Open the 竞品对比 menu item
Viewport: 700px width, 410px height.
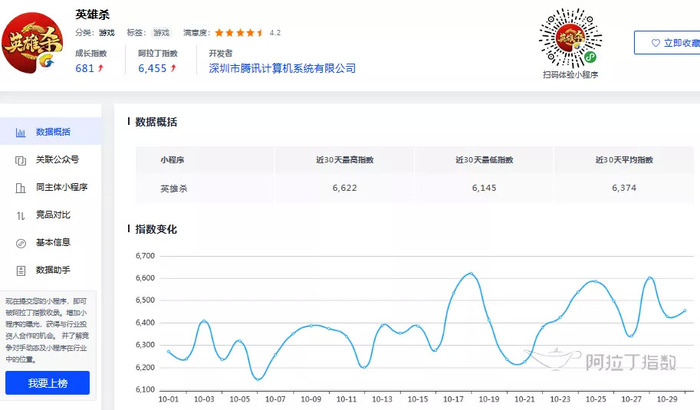[x=50, y=215]
